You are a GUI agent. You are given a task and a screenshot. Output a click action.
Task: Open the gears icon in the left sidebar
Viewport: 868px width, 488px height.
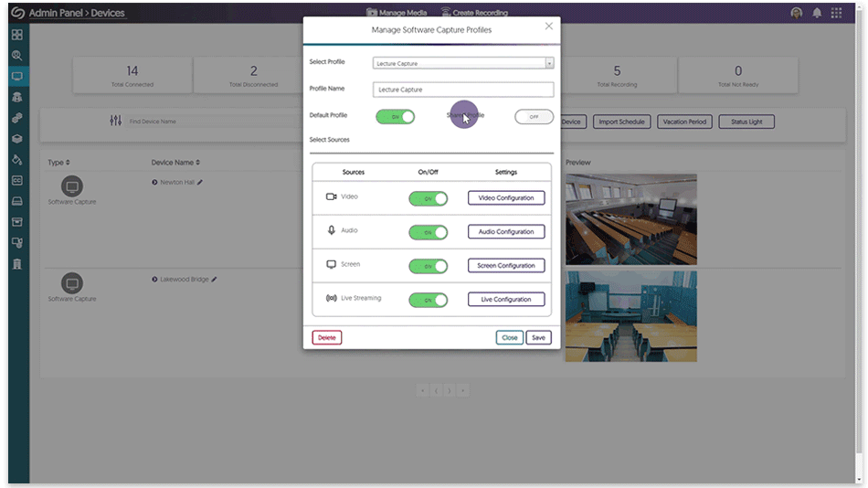click(x=17, y=118)
